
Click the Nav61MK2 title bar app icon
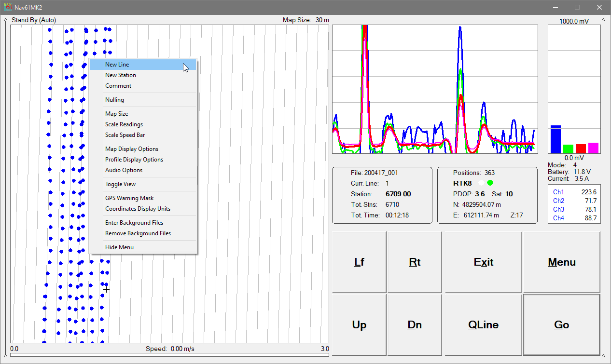8,7
